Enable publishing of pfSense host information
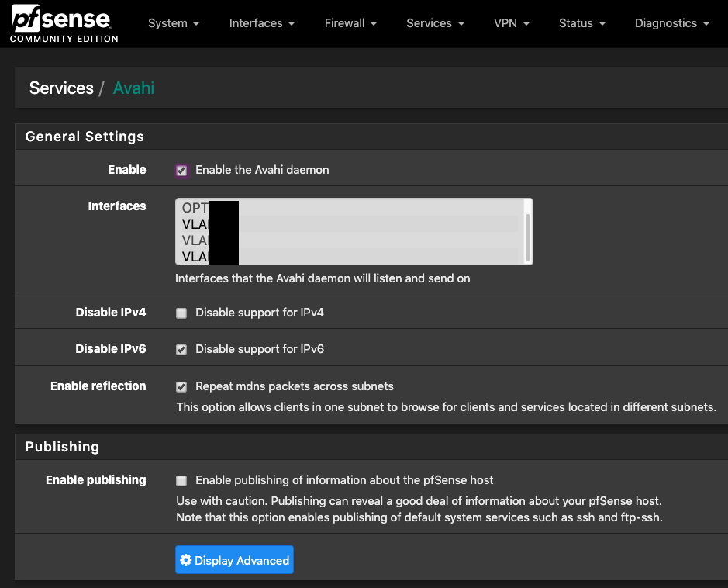728x588 pixels. click(x=181, y=481)
